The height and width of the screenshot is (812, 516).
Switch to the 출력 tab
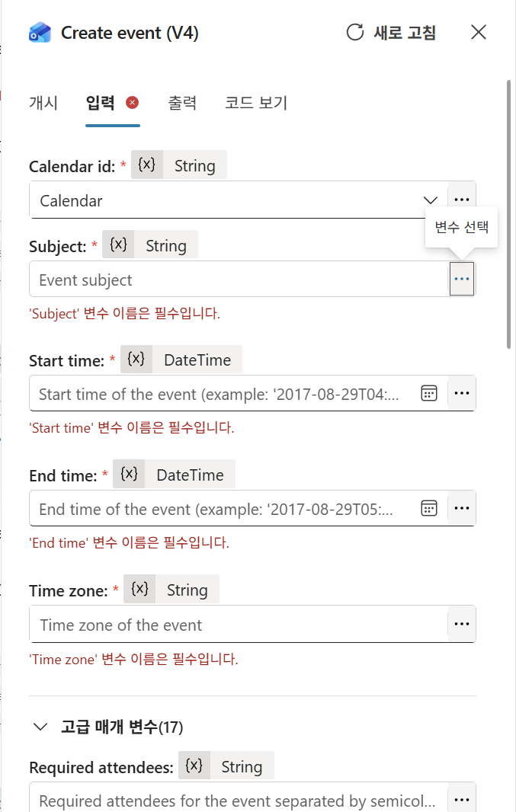182,103
